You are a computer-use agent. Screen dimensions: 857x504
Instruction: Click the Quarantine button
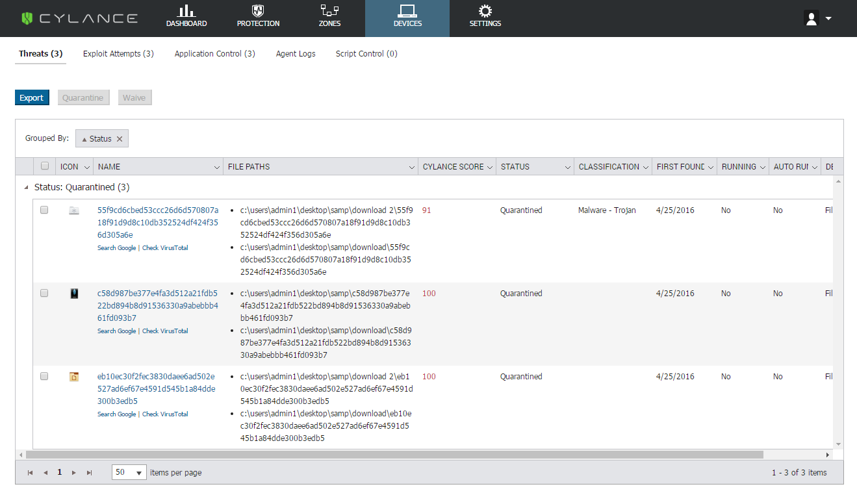tap(83, 98)
